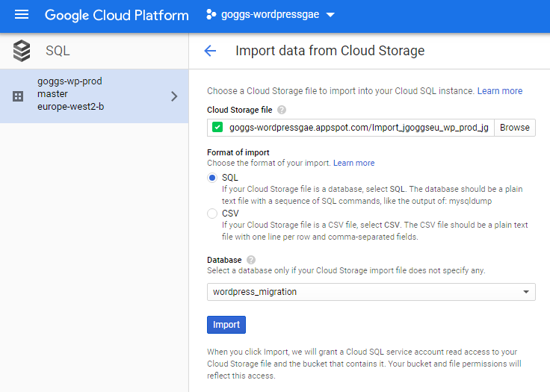This screenshot has width=550, height=392.
Task: Click the Browse button
Action: point(515,128)
